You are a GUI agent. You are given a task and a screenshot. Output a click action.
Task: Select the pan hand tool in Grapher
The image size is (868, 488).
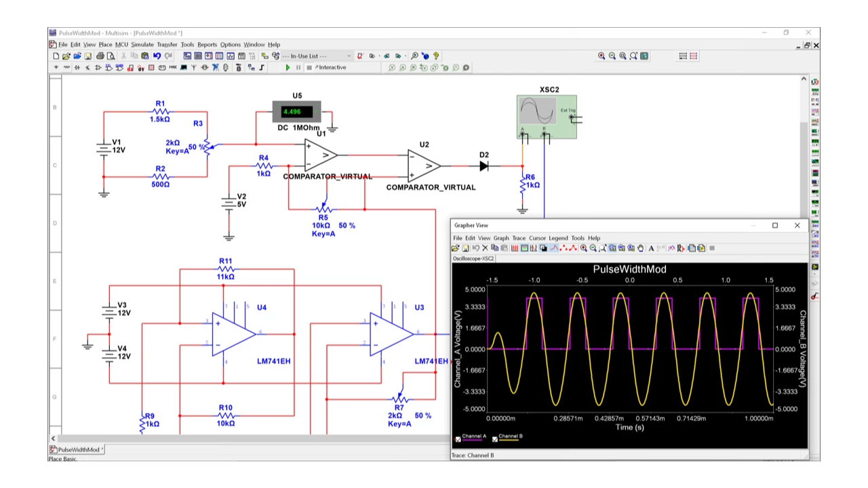point(640,249)
